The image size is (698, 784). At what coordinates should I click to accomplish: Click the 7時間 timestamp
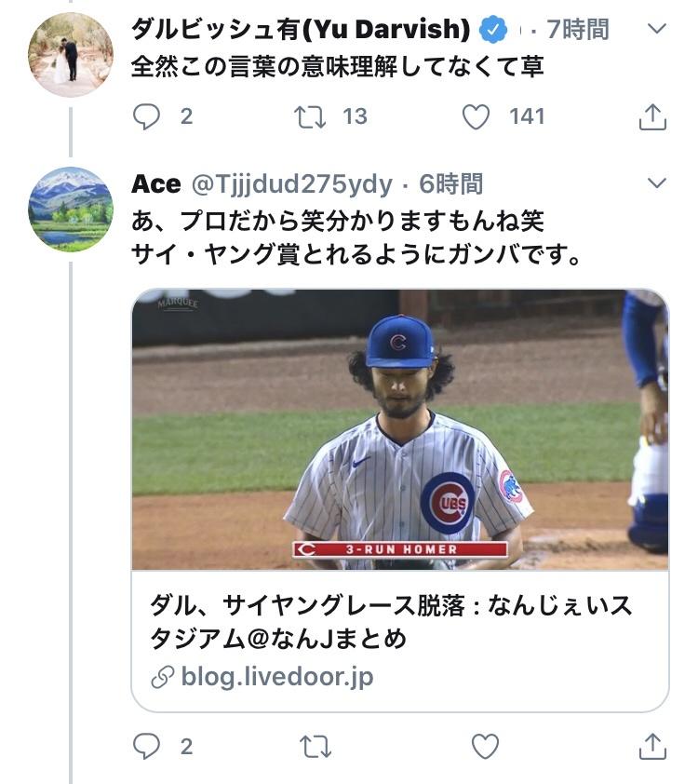(577, 30)
